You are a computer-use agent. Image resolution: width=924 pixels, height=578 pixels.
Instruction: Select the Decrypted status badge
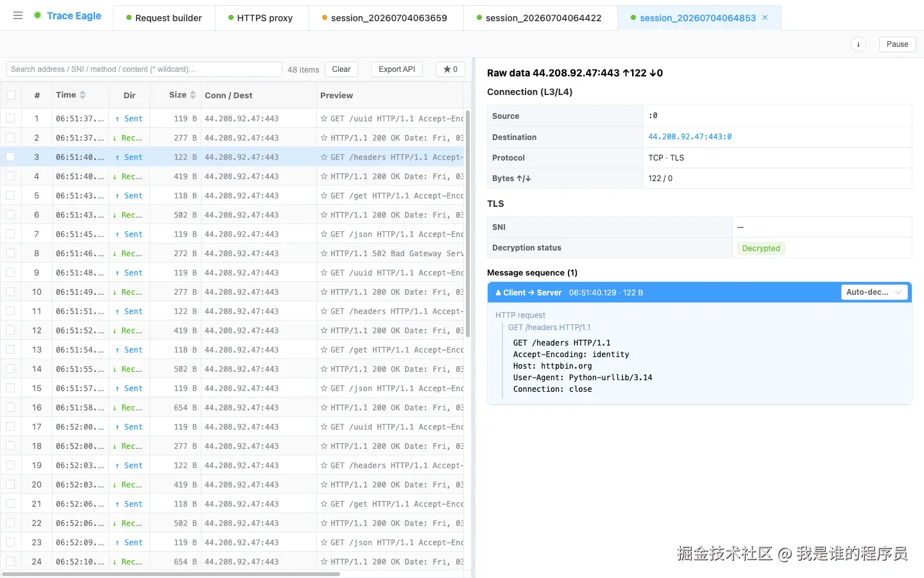pyautogui.click(x=761, y=249)
